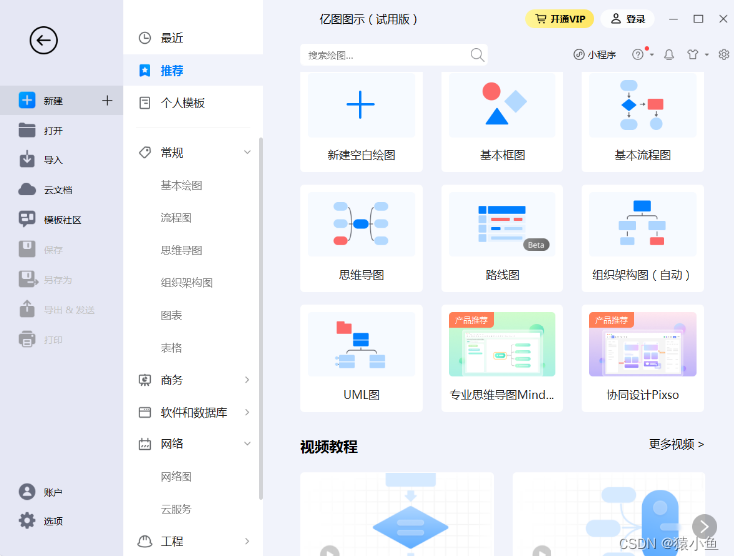Collapse the 网络 category chevron

(247, 444)
